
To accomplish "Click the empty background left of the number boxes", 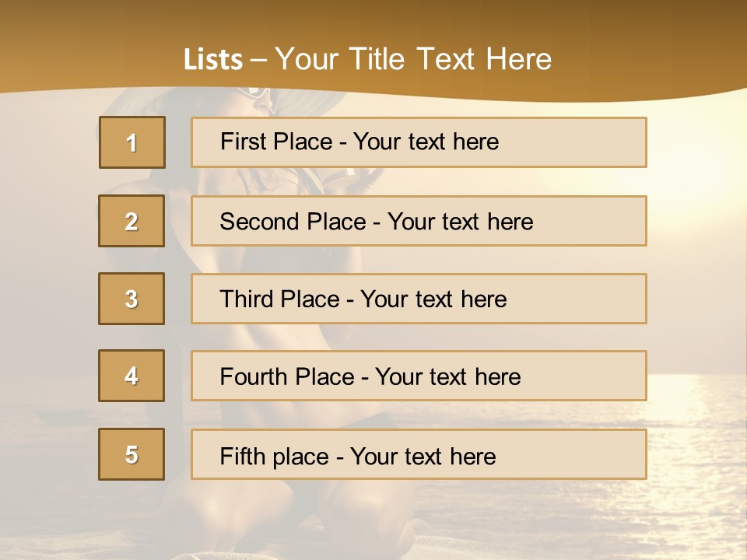I will click(47, 311).
